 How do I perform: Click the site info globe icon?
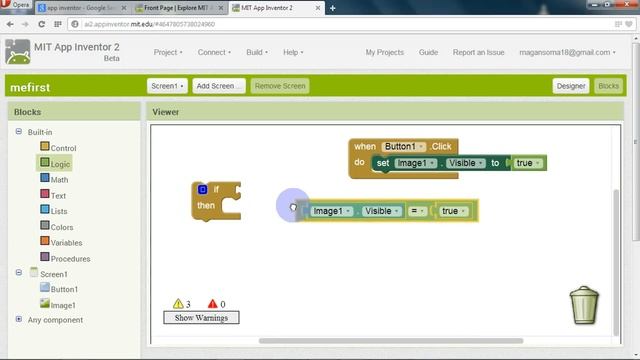pos(75,24)
